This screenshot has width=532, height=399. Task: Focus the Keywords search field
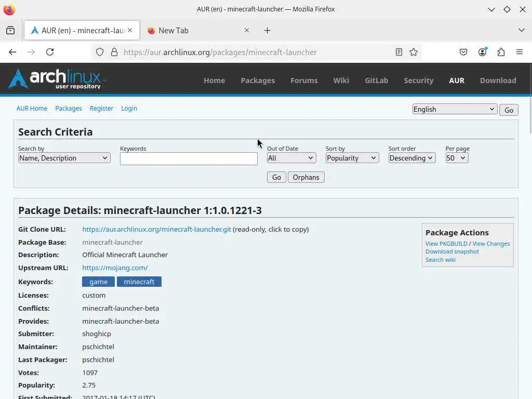(x=189, y=159)
